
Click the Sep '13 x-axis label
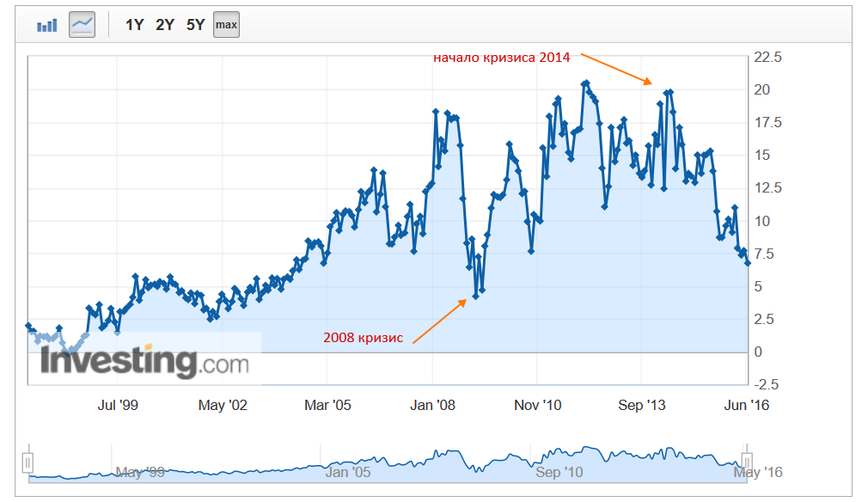coord(642,405)
